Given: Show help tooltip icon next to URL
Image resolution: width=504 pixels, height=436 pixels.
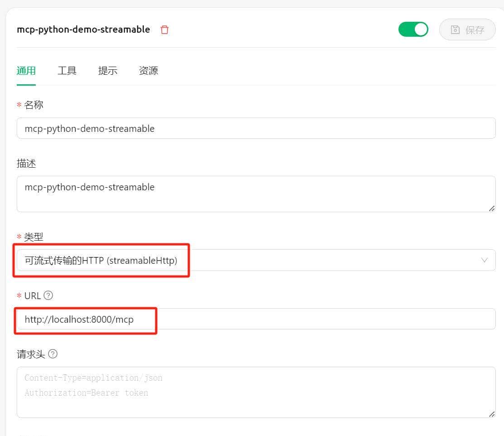Looking at the screenshot, I should (x=48, y=296).
